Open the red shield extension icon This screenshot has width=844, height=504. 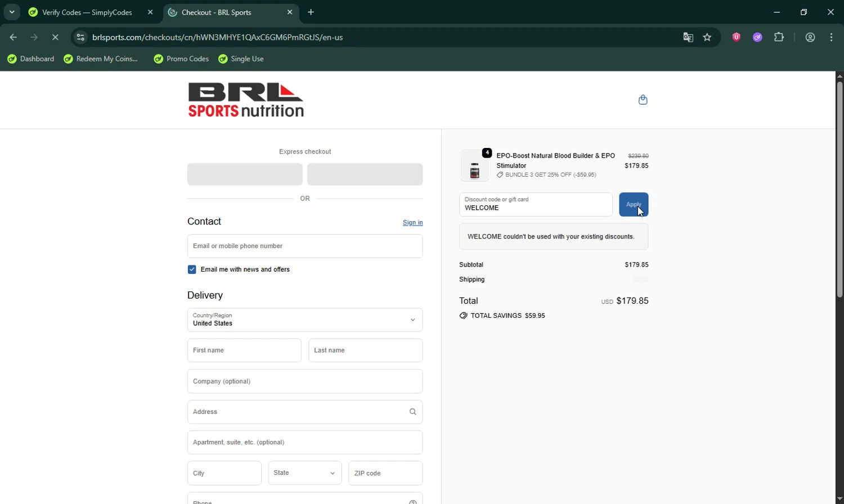pyautogui.click(x=736, y=37)
